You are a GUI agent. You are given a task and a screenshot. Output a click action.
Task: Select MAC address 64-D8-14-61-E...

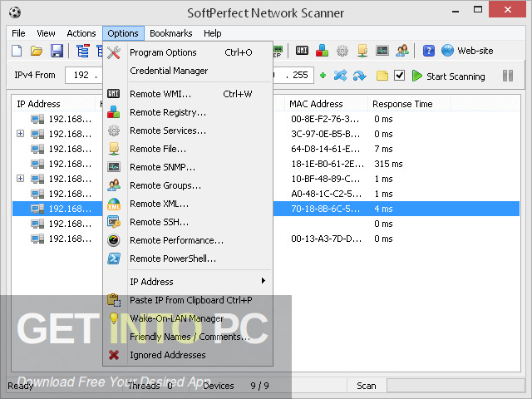(x=325, y=149)
